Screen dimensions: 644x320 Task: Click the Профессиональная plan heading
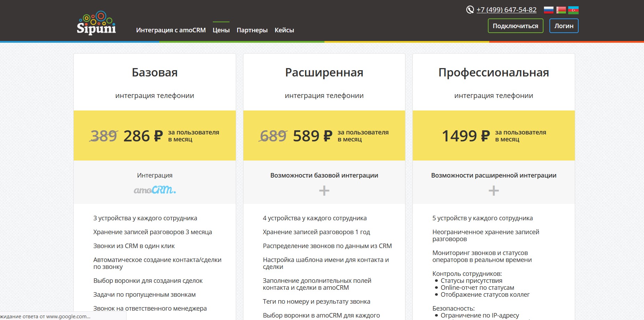(x=493, y=73)
